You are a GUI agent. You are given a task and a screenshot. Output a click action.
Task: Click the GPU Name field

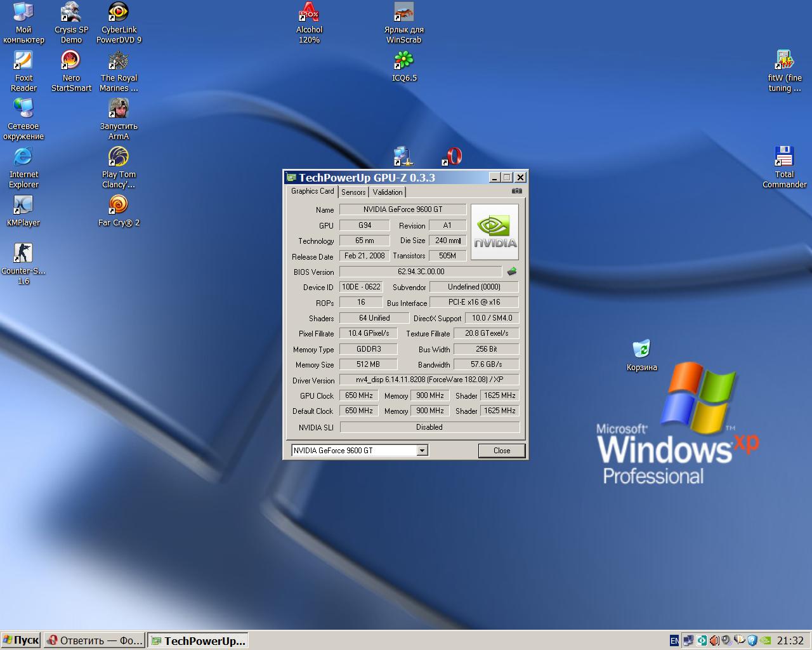tap(403, 209)
